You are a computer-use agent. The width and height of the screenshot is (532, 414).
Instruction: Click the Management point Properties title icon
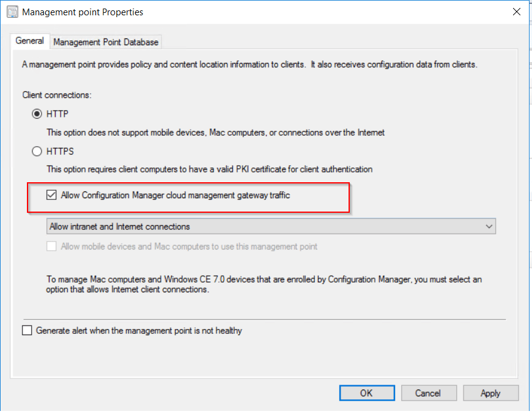pos(12,12)
